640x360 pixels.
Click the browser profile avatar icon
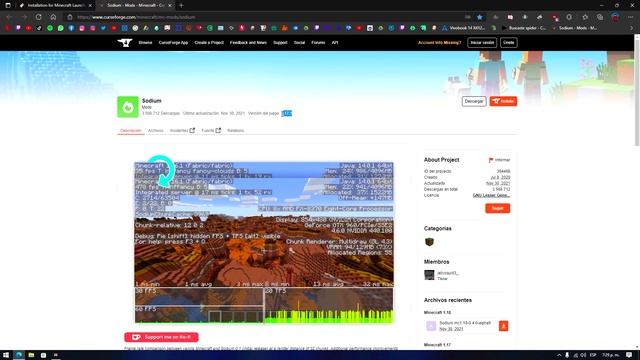(615, 17)
